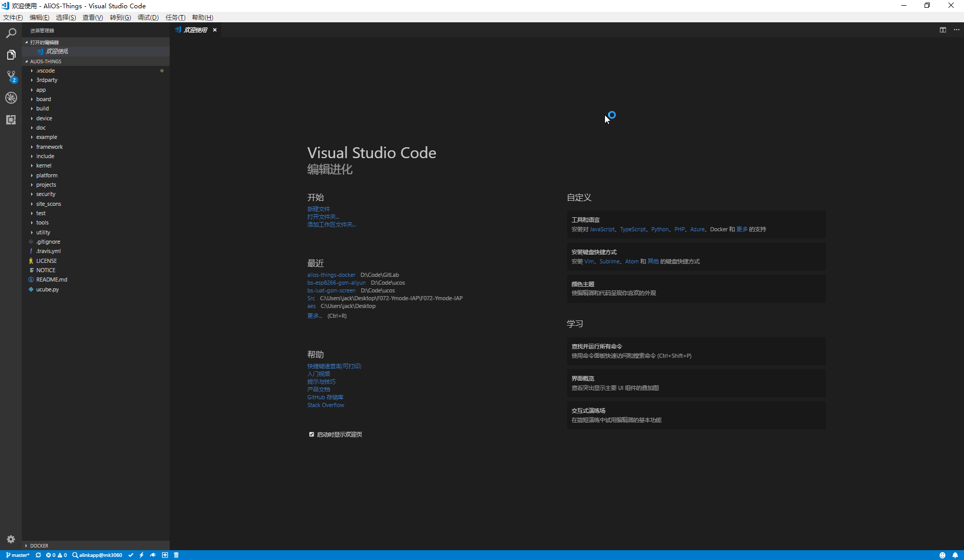Click the master branch indicator in status bar
Viewport: 964px width, 560px height.
(x=18, y=555)
